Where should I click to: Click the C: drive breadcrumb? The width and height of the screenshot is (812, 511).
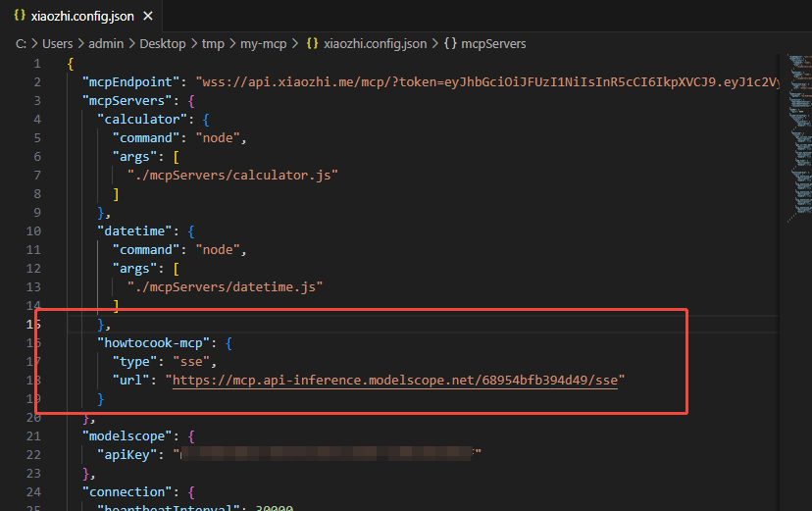22,44
